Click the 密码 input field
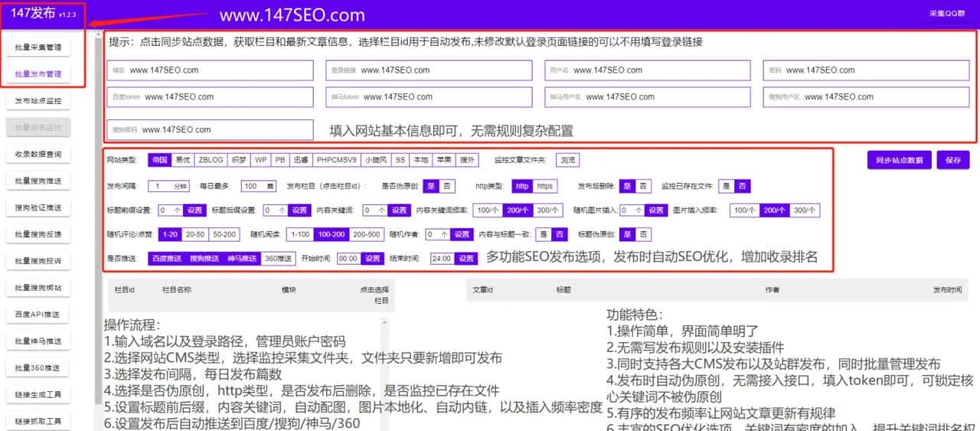 coord(866,70)
